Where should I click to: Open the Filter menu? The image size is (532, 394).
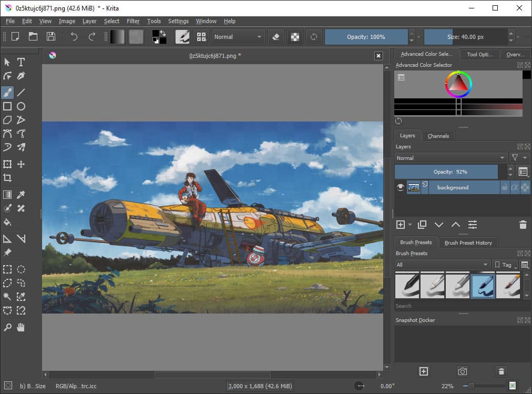coord(133,21)
